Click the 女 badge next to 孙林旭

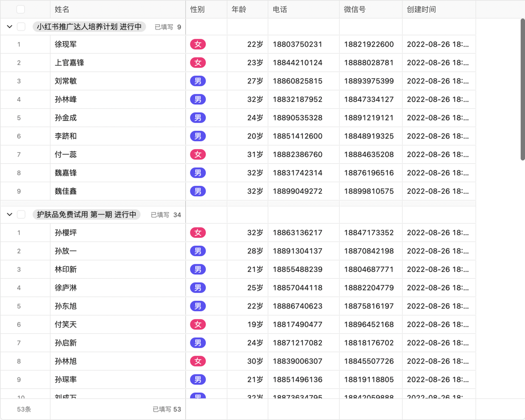tap(197, 361)
